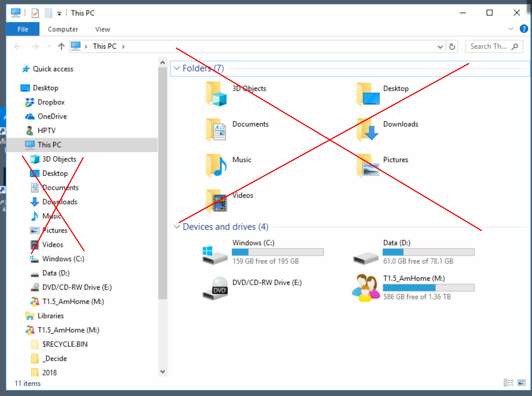Collapse the Folders (7) group
Image resolution: width=532 pixels, height=396 pixels.
click(177, 68)
